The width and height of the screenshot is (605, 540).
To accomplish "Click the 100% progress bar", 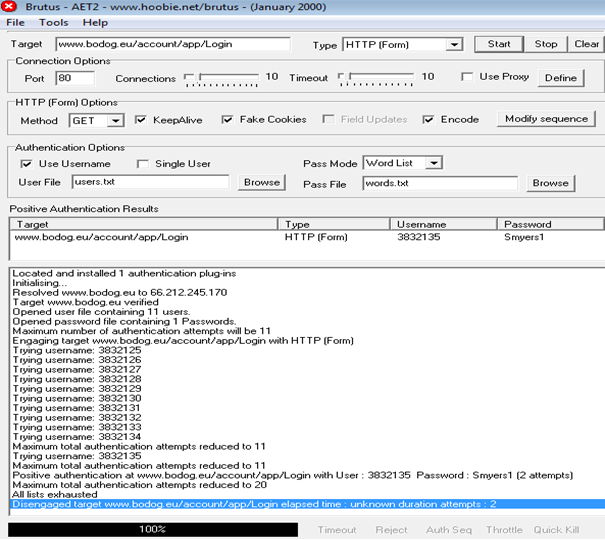I will (153, 529).
